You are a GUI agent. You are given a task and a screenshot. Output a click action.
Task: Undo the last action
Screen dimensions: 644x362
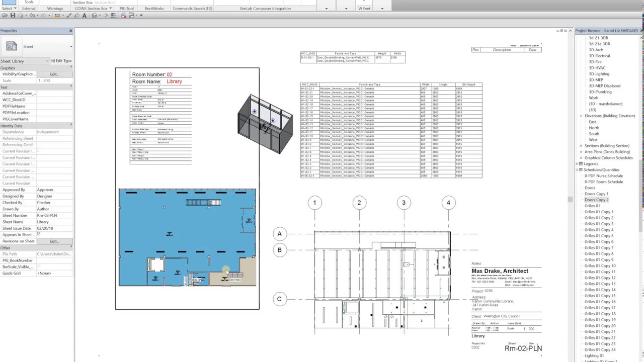click(x=32, y=16)
